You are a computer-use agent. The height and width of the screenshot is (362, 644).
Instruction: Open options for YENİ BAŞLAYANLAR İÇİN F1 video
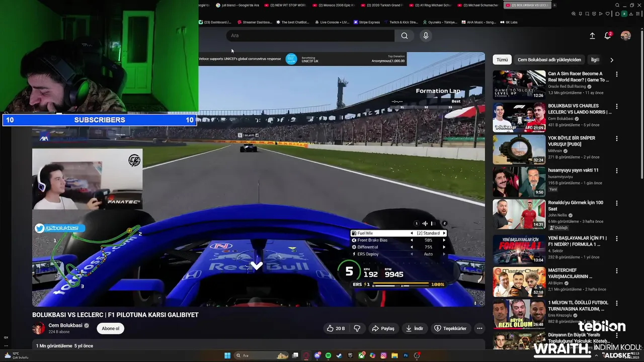point(617,238)
